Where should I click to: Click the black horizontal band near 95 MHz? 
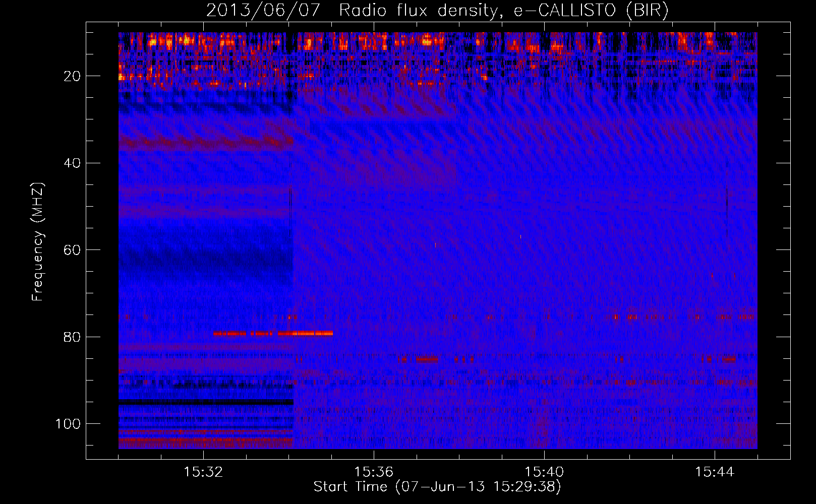[x=206, y=402]
